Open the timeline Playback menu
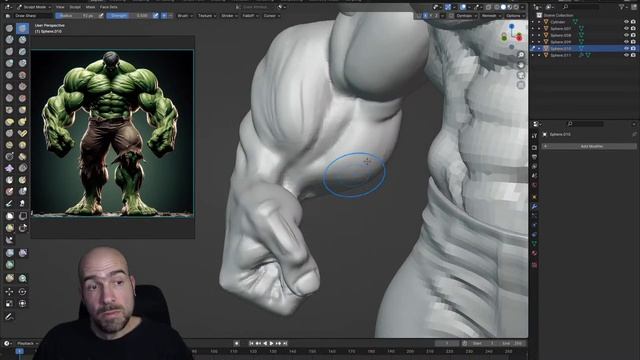 (x=26, y=343)
